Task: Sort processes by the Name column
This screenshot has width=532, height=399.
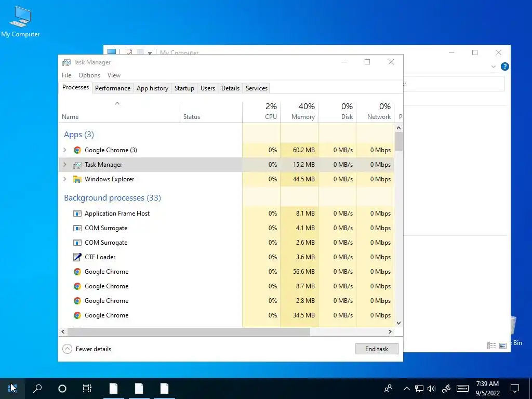Action: click(x=119, y=112)
